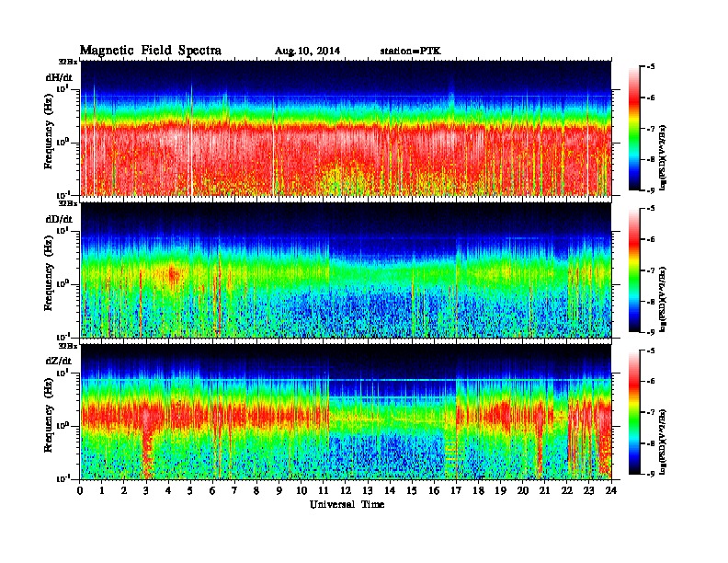
Task: Click the 10^-1 frequency tick in dZ/dt panel
Action: pos(63,478)
